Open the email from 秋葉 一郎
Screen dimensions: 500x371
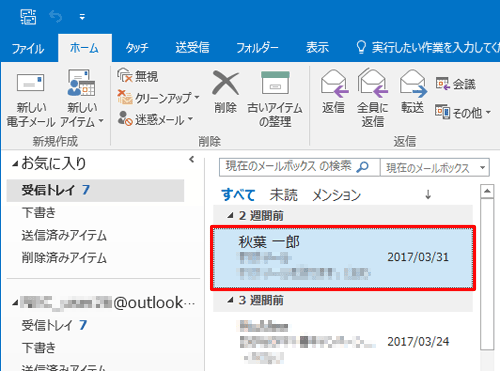pyautogui.click(x=343, y=258)
